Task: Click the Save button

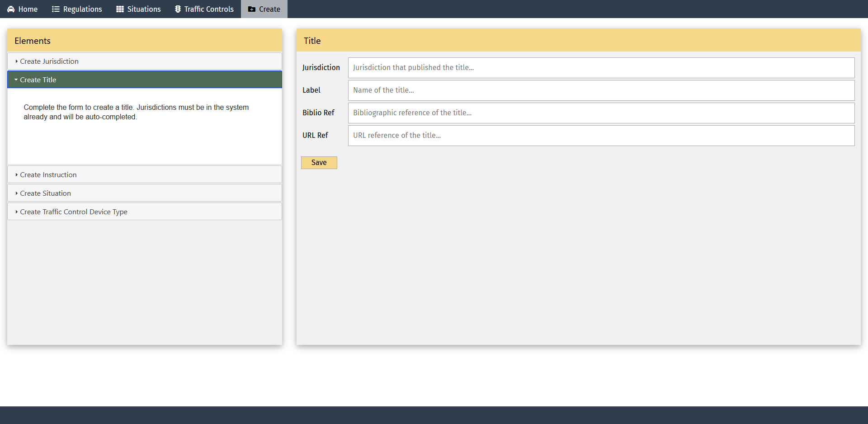Action: coord(319,163)
